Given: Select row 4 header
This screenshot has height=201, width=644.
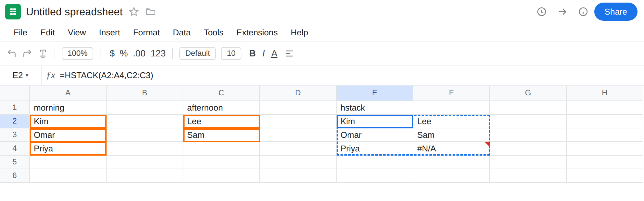Looking at the screenshot, I should click(15, 148).
